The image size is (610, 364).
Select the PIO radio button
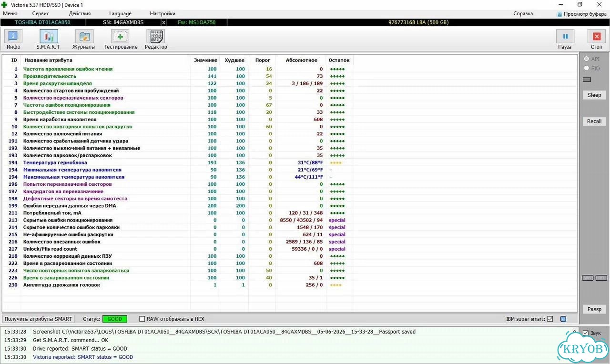tap(587, 68)
